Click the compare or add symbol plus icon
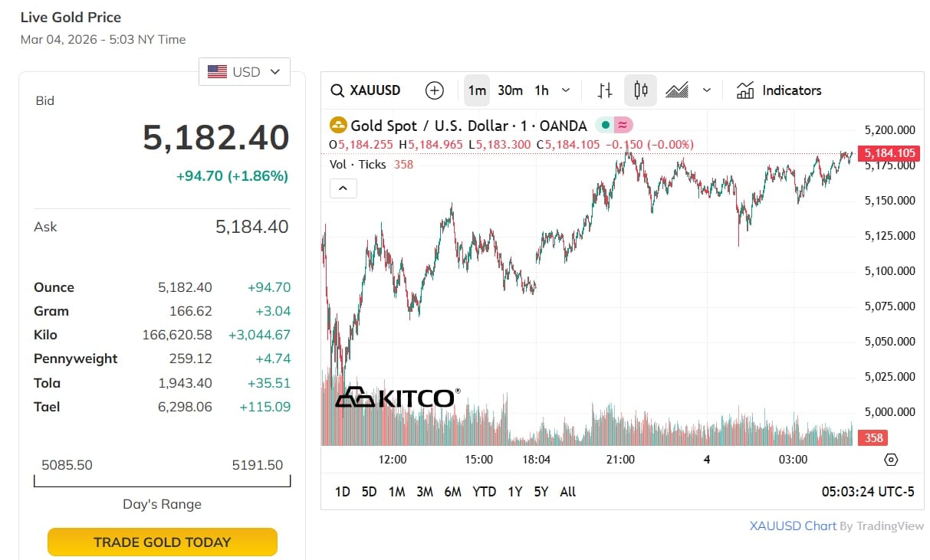 coord(435,90)
